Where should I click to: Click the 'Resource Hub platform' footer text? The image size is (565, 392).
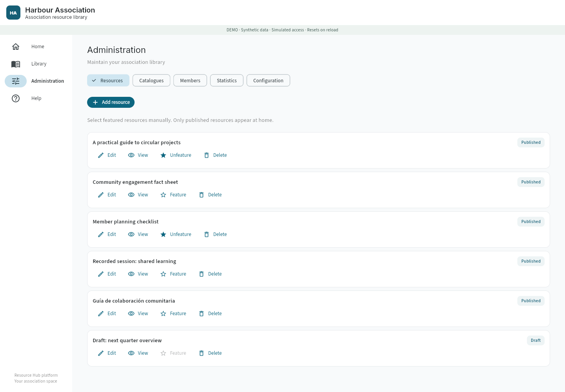36,376
